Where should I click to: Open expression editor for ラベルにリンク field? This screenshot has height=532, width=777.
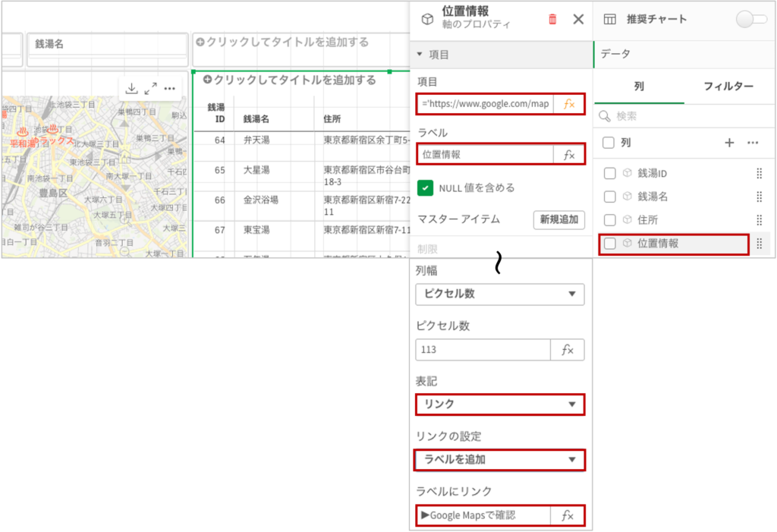pyautogui.click(x=567, y=516)
